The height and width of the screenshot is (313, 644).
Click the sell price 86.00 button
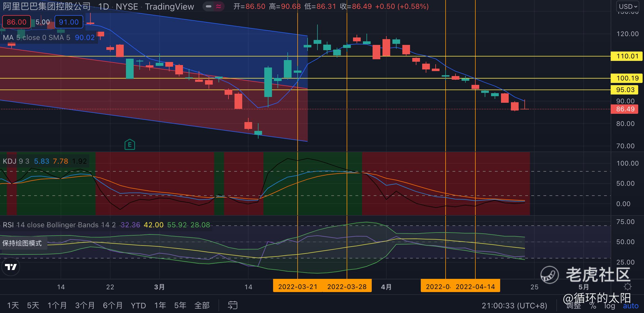pyautogui.click(x=17, y=22)
